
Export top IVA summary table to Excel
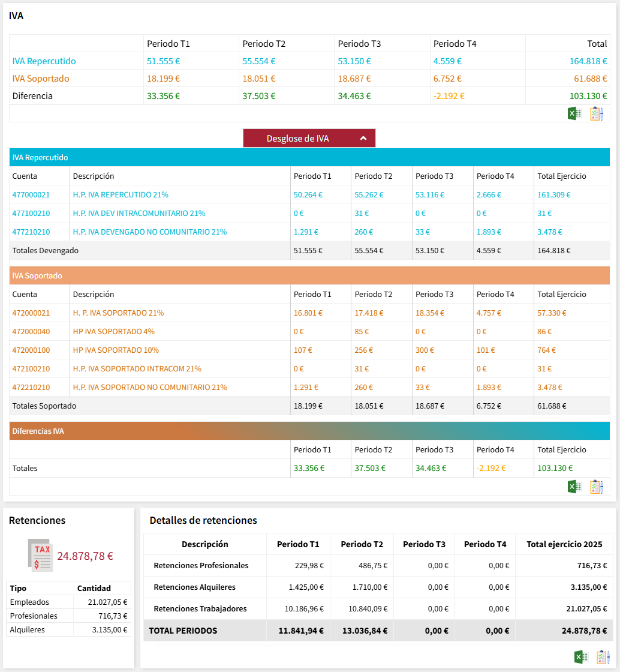click(x=574, y=114)
